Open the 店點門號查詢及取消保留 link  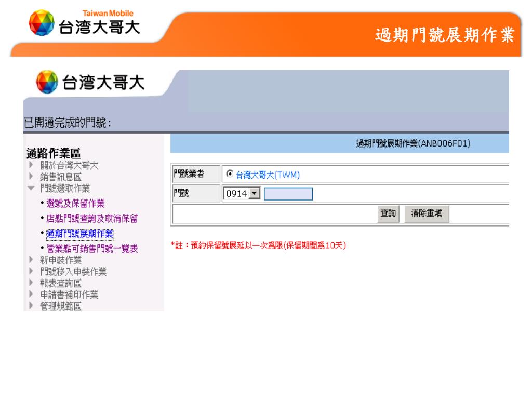[92, 219]
